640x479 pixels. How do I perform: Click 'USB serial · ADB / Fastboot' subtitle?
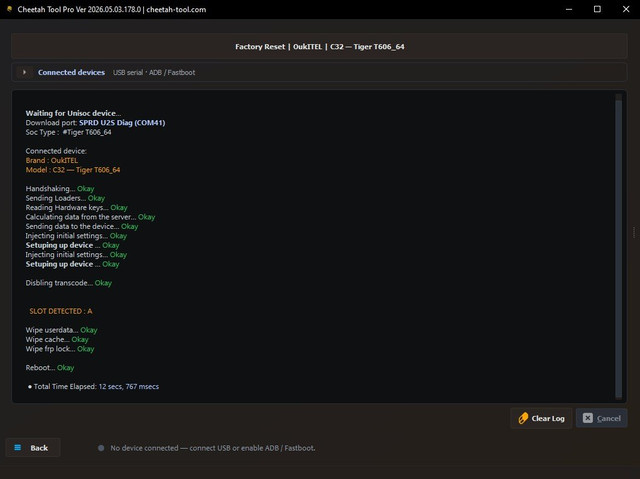[154, 72]
